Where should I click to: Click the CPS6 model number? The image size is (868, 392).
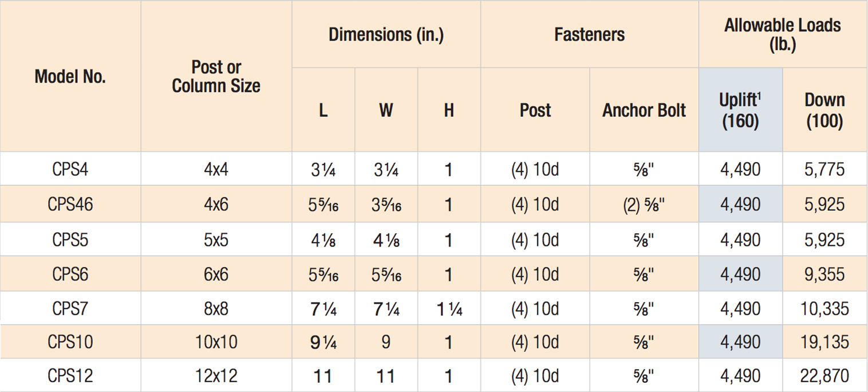tap(70, 274)
